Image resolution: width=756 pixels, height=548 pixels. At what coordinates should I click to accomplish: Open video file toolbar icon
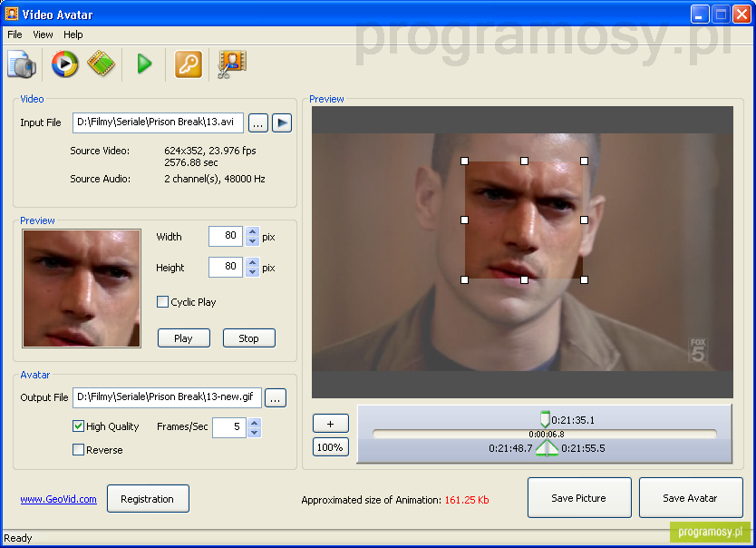[x=21, y=64]
